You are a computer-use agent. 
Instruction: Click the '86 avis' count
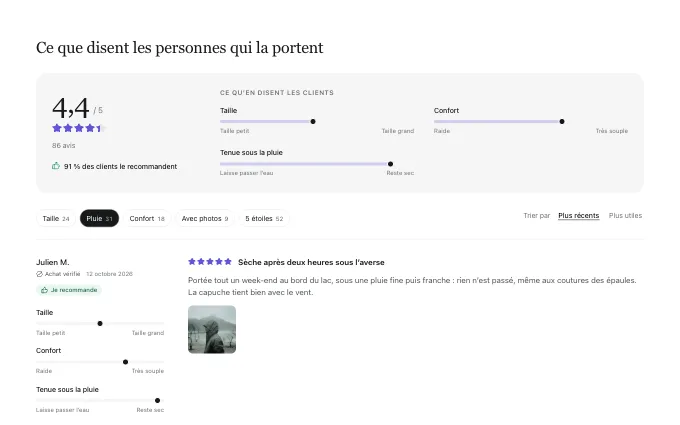click(x=64, y=146)
